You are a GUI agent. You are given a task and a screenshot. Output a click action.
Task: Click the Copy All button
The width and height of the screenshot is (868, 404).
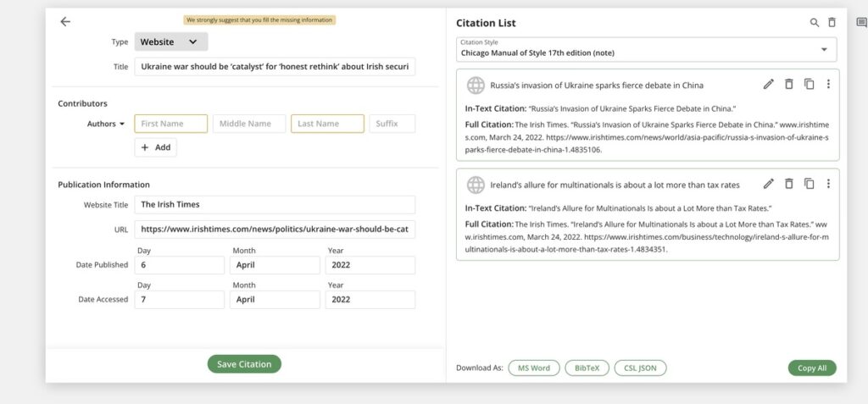[811, 368]
